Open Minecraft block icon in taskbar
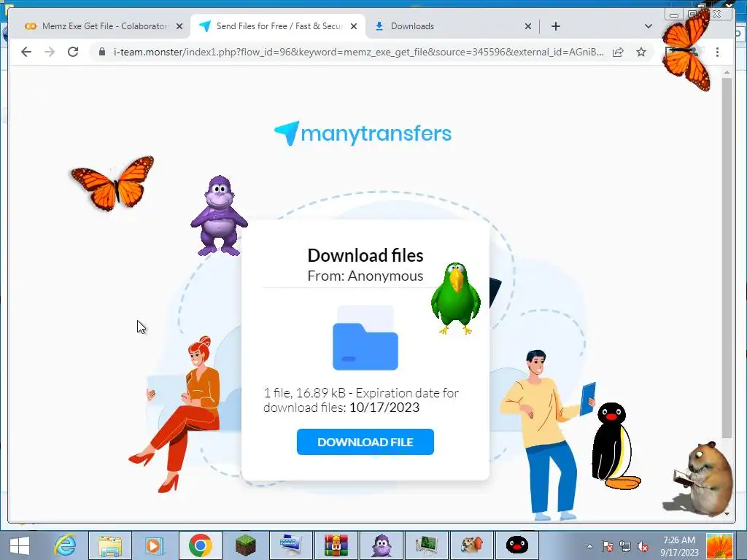Viewport: 747px width, 560px height. (x=245, y=545)
